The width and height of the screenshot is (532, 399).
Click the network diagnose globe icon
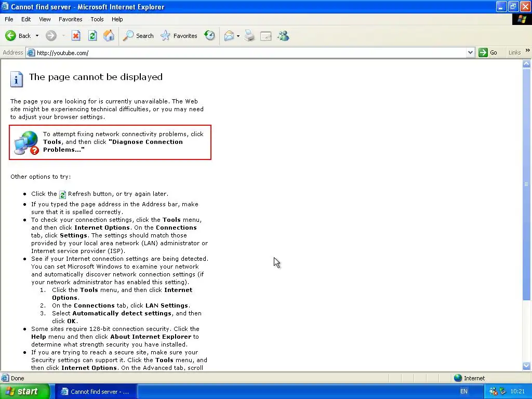click(26, 143)
